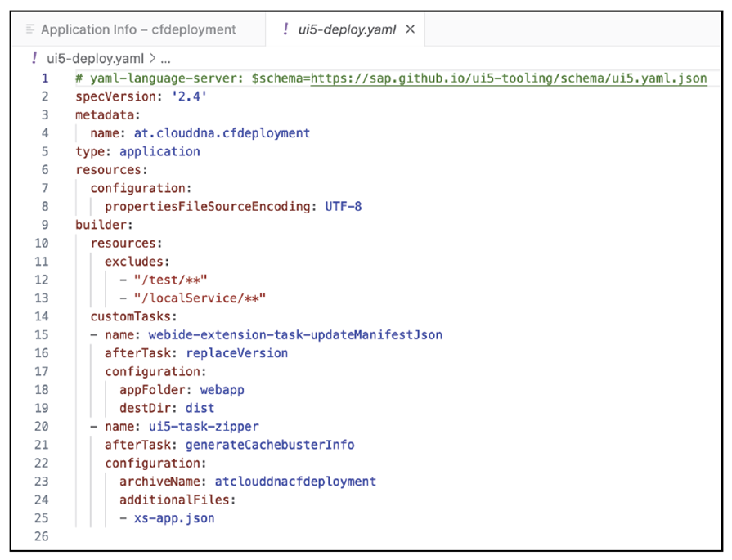This screenshot has height=560, width=732.
Task: Click the type value 'application'
Action: click(159, 151)
